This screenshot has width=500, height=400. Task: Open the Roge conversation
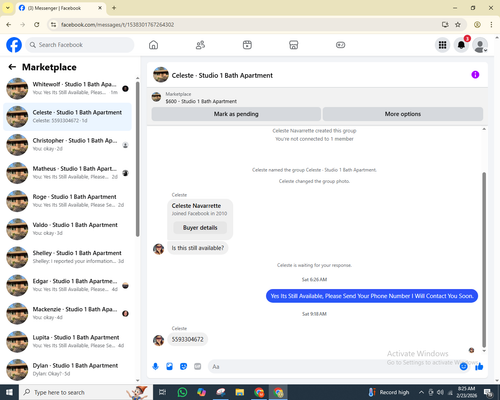point(67,201)
